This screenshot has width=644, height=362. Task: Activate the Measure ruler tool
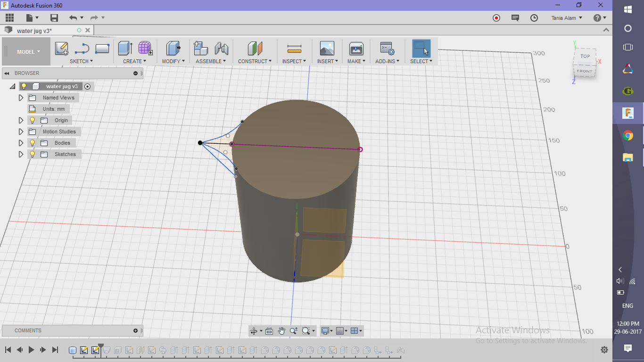pyautogui.click(x=294, y=49)
